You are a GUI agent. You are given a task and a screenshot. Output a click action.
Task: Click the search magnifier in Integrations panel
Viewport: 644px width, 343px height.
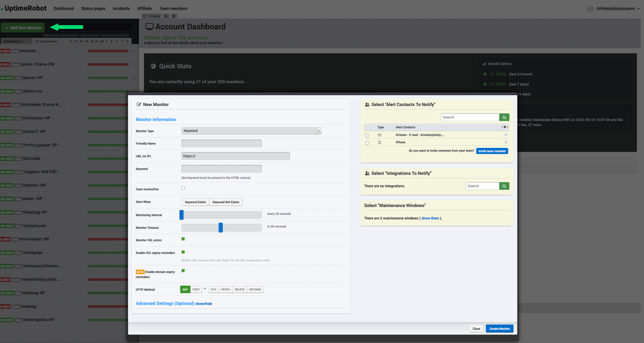click(504, 186)
